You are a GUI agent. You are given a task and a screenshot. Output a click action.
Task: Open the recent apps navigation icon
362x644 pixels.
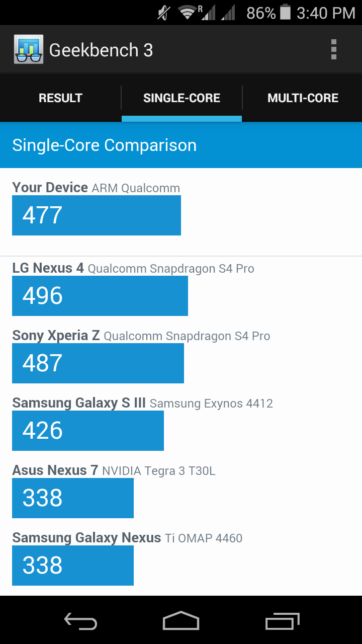(x=282, y=621)
